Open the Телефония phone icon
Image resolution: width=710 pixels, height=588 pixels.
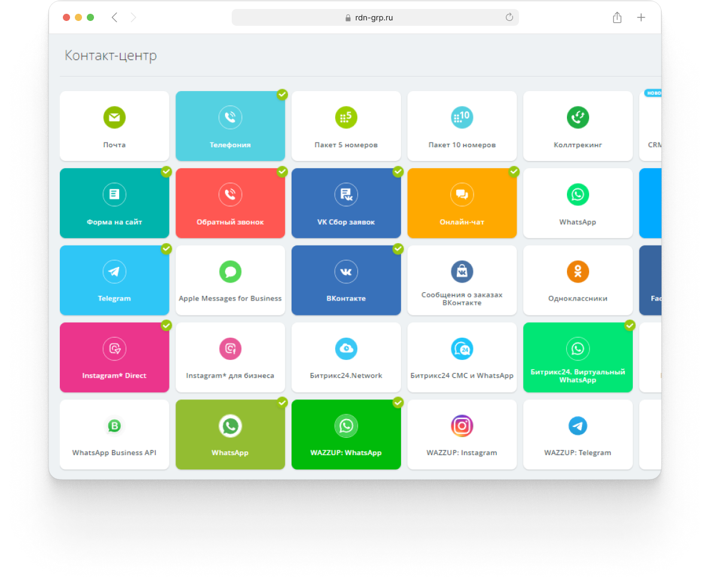click(230, 118)
